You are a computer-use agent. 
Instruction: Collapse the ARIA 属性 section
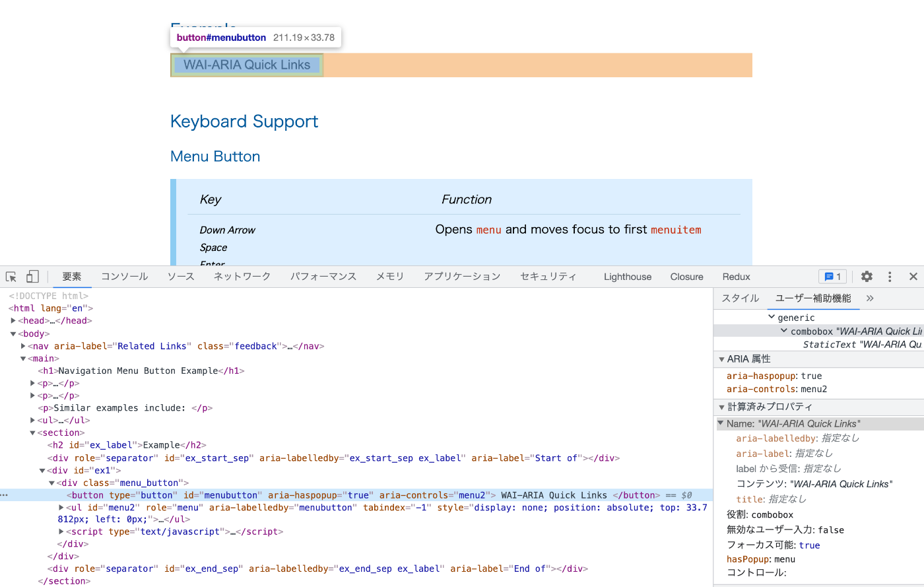[721, 359]
